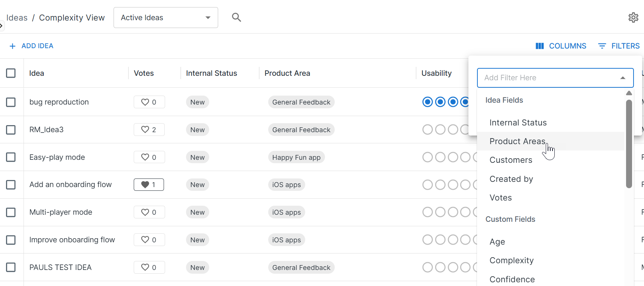Viewport: 644px width, 286px height.
Task: Click the Filters funnel icon
Action: 602,46
